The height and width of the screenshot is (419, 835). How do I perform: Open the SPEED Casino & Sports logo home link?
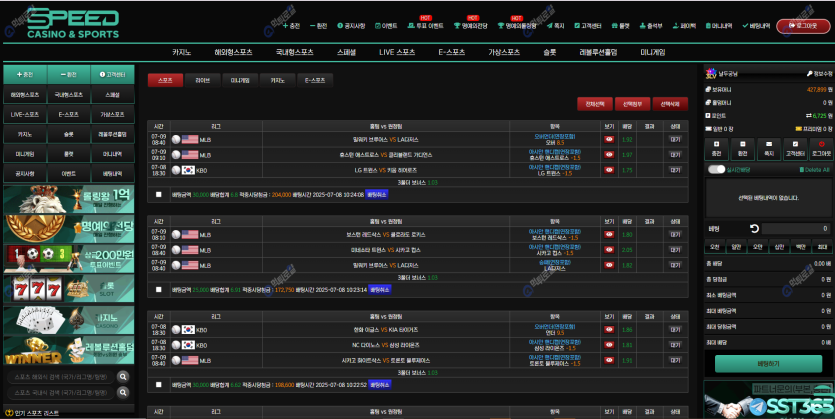pyautogui.click(x=73, y=25)
